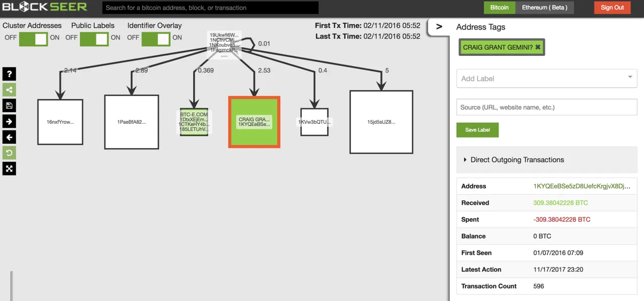Click the Last Tx Time value
This screenshot has height=301, width=644.
pyautogui.click(x=391, y=36)
